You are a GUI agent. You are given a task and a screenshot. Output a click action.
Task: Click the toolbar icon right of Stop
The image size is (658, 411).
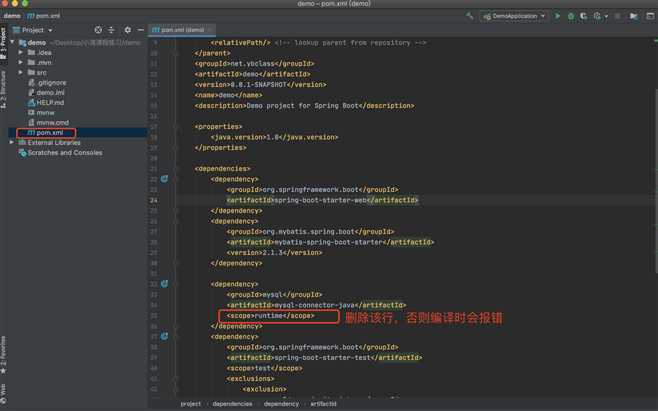click(634, 16)
